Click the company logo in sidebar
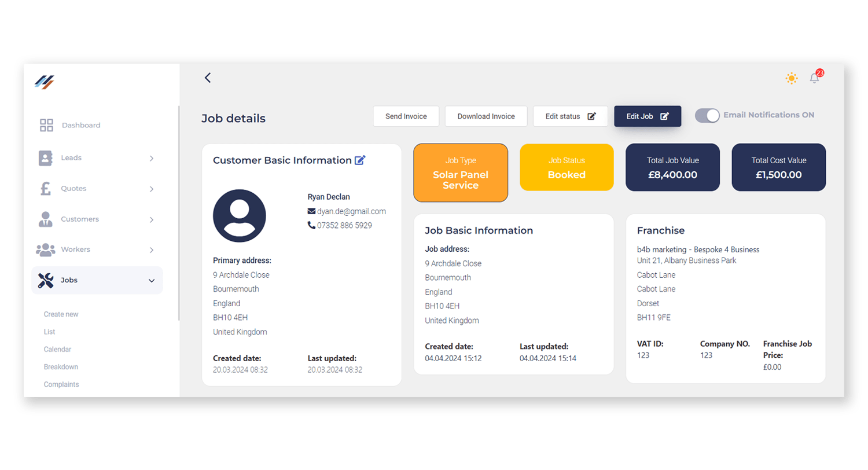The height and width of the screenshot is (470, 868). 44,82
